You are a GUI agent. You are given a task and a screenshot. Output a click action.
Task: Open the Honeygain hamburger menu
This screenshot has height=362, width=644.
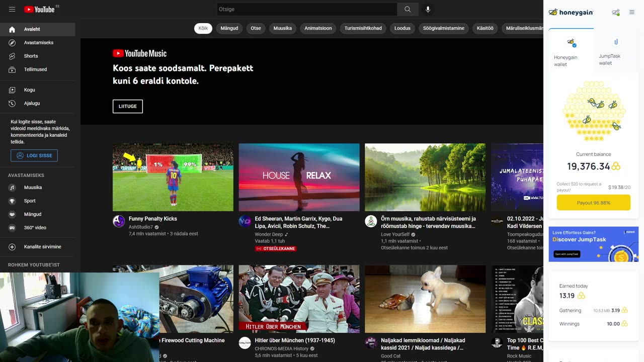click(x=632, y=12)
